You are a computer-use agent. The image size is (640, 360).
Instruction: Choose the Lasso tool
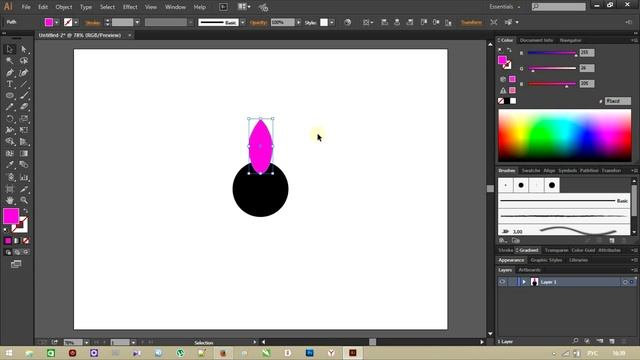[x=24, y=61]
